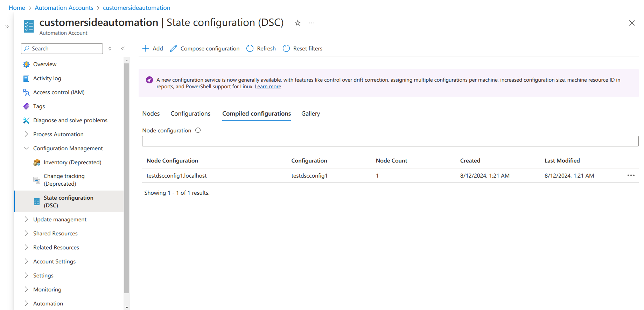
Task: Open the Gallery tab
Action: point(310,113)
